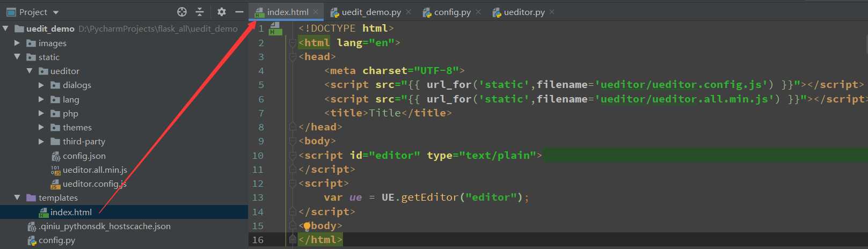The width and height of the screenshot is (868, 249).
Task: Select config.py in the project tree
Action: 57,240
